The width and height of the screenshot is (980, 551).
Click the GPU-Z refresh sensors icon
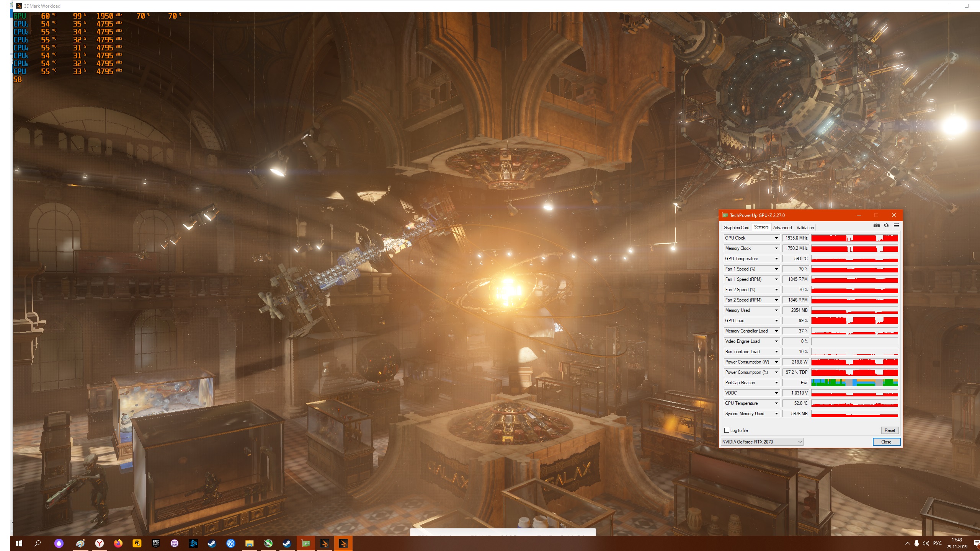pos(886,226)
